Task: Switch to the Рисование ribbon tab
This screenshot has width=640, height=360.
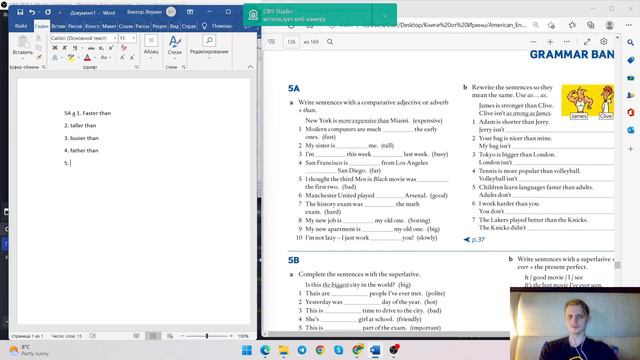Action: [75, 26]
